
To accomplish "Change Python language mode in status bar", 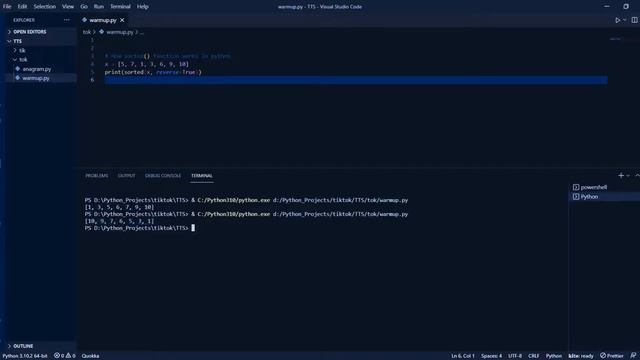I will pyautogui.click(x=553, y=356).
